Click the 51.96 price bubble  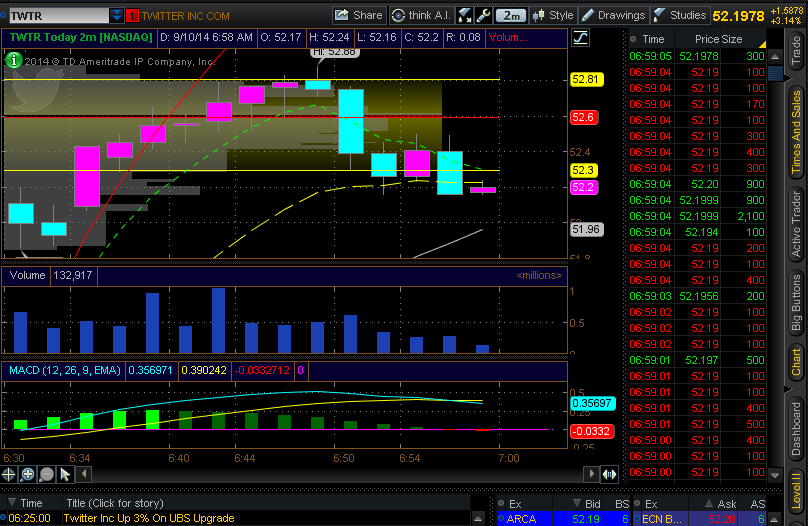click(x=586, y=229)
